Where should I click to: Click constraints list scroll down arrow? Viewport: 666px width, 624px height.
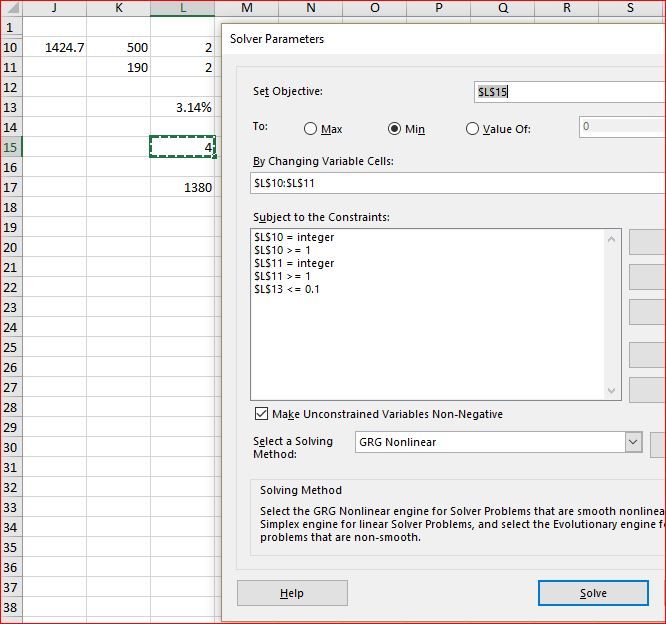[611, 390]
